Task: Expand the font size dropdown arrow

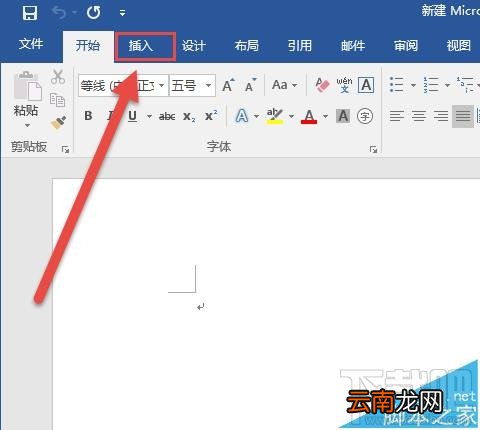Action: click(x=209, y=86)
